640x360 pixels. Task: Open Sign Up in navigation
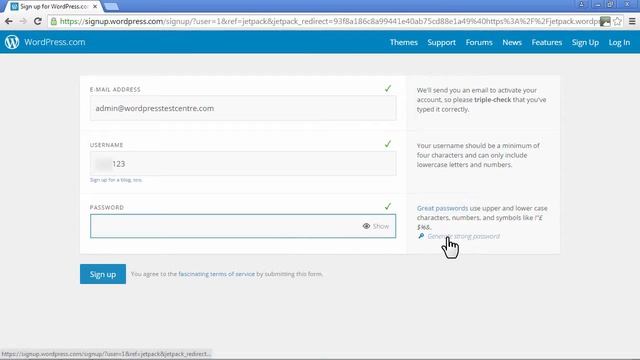point(585,42)
